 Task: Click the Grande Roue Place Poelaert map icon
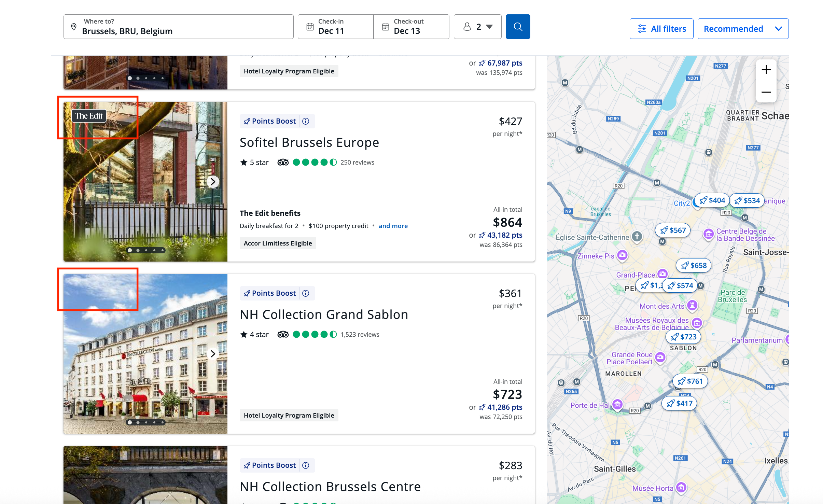click(660, 357)
